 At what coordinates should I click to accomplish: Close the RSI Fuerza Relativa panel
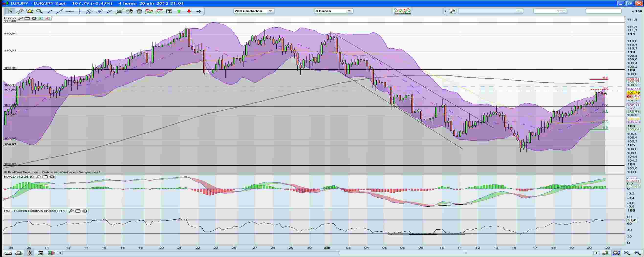click(84, 211)
